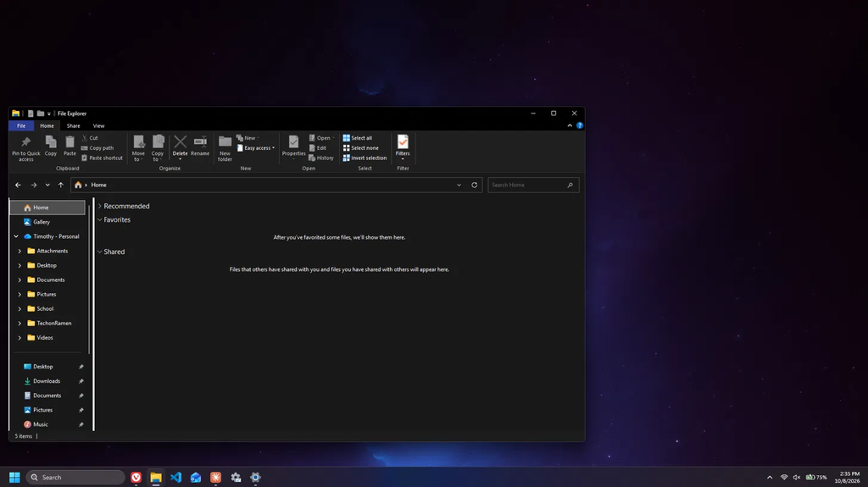This screenshot has height=487, width=868.
Task: Open address bar history dropdown
Action: (x=459, y=185)
